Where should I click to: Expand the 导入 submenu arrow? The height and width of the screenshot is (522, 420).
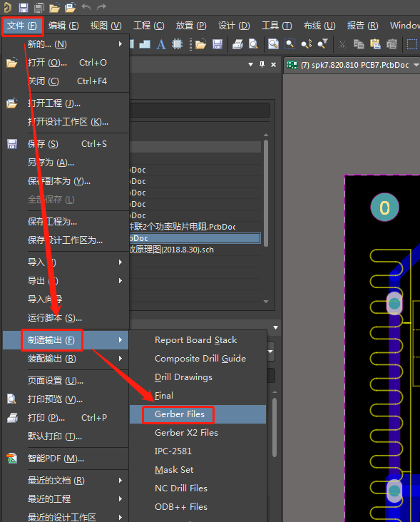120,262
